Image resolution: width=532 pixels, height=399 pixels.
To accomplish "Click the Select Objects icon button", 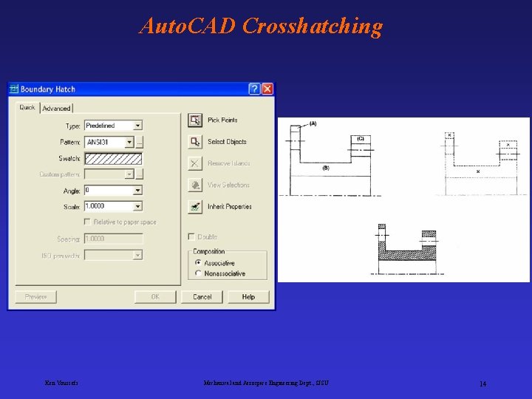I will click(195, 142).
